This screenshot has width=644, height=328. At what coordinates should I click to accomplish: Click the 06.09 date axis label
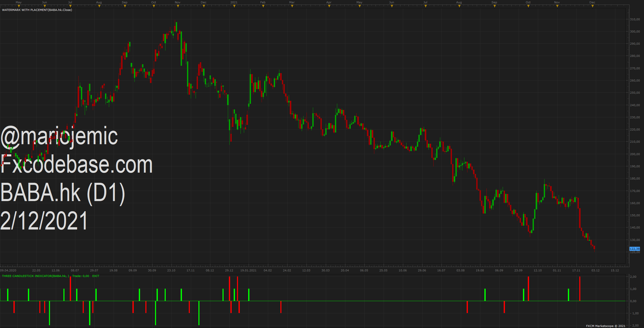pyautogui.click(x=499, y=270)
